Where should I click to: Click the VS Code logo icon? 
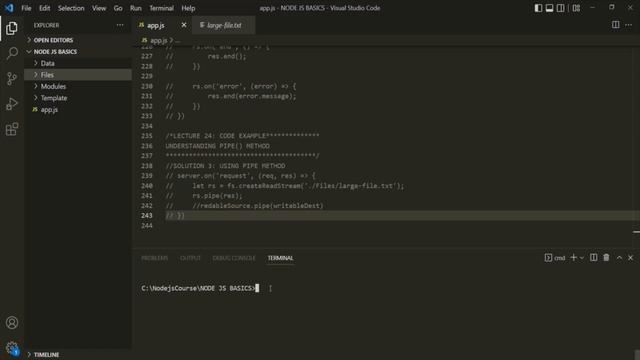(x=9, y=8)
